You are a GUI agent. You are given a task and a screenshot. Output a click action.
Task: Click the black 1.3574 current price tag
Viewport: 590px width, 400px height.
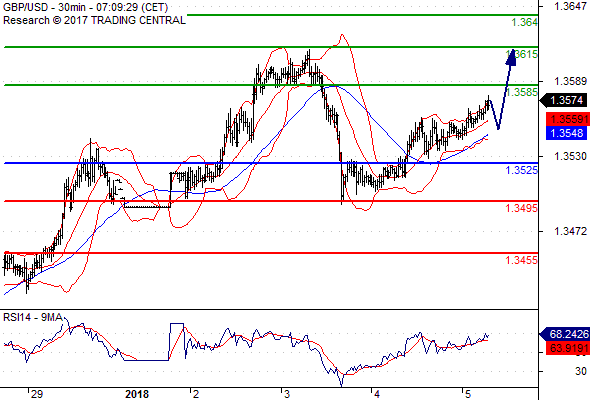tap(564, 100)
